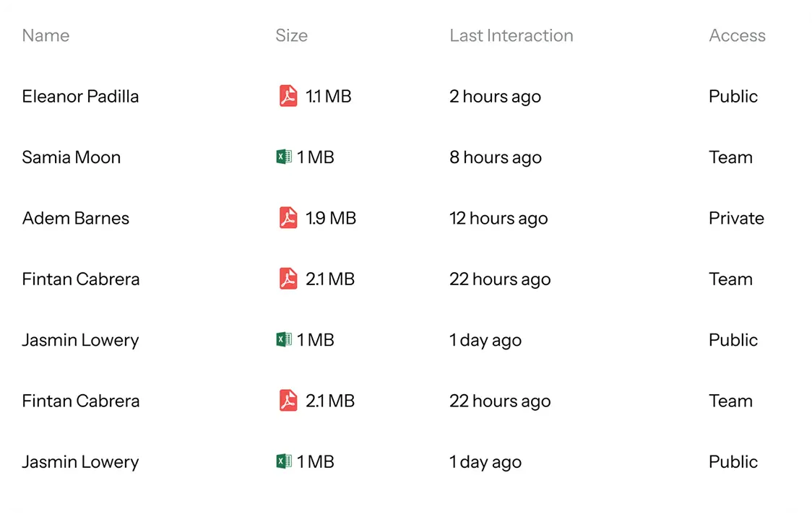Click the Public access label for Eleanor Padilla
Viewport: 812px width, 514px height.
(x=733, y=96)
